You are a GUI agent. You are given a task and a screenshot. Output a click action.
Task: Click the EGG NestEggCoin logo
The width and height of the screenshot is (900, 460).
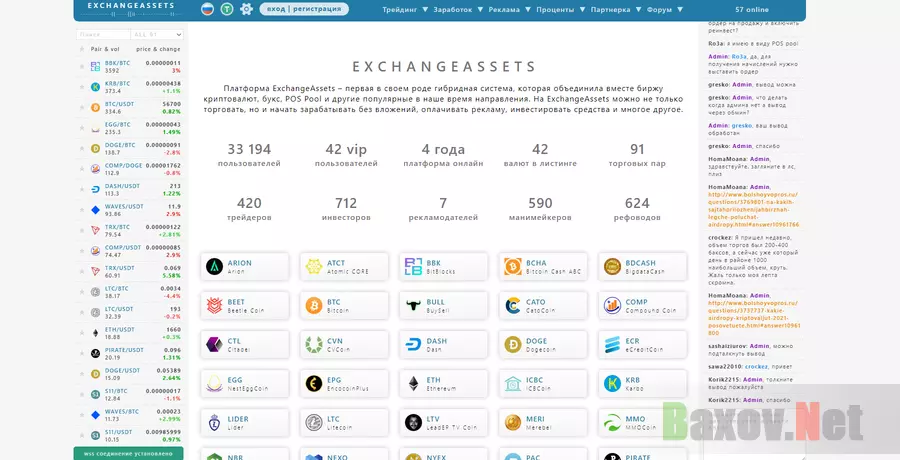214,384
